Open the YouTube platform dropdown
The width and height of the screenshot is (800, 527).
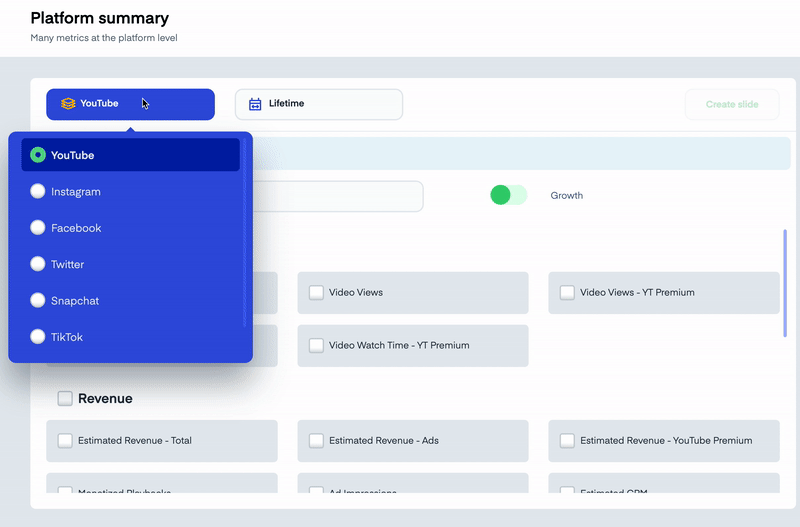point(130,104)
